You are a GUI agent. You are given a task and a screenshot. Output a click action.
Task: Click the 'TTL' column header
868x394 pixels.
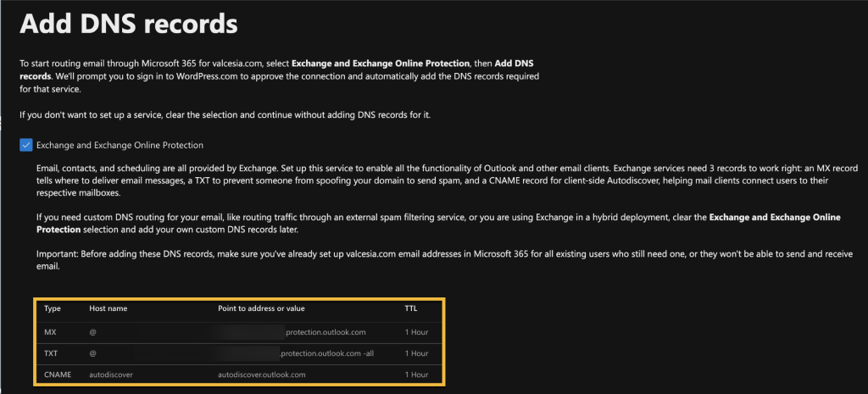410,309
